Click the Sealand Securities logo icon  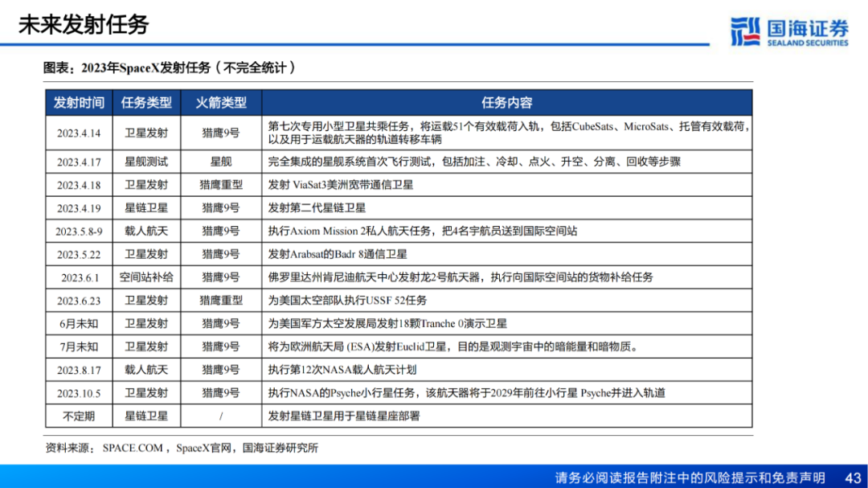(x=745, y=31)
